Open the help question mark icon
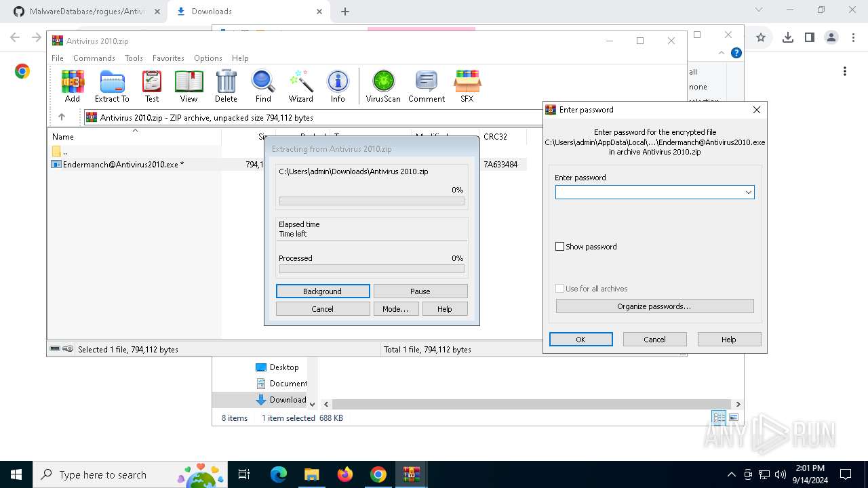Image resolution: width=868 pixels, height=488 pixels. [x=736, y=53]
